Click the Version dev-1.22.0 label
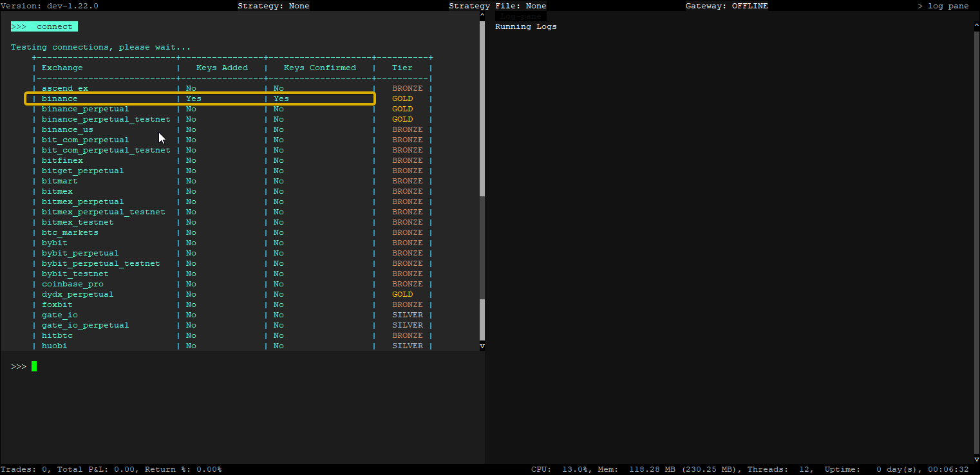The image size is (980, 475). point(50,6)
